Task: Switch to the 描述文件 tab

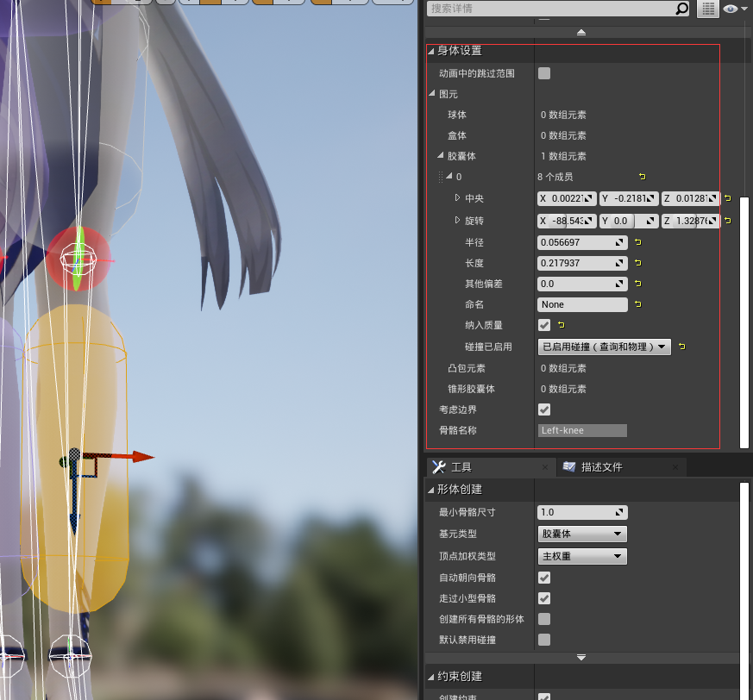Action: tap(621, 467)
